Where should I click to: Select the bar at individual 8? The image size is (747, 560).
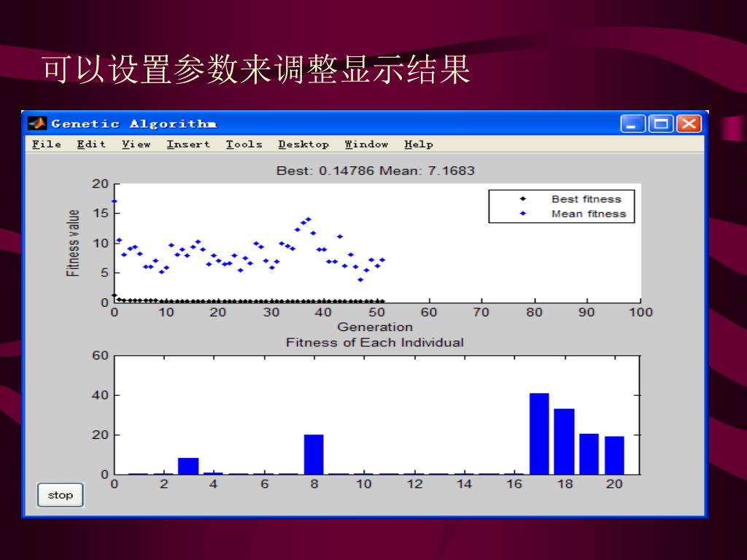pos(314,454)
